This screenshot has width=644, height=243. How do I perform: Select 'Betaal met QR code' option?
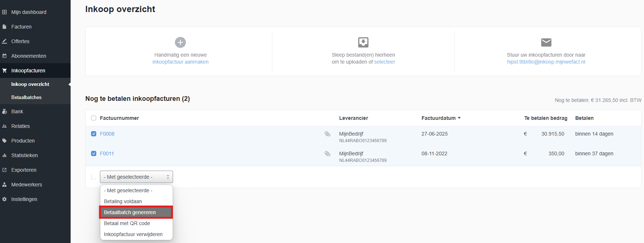[x=127, y=223]
